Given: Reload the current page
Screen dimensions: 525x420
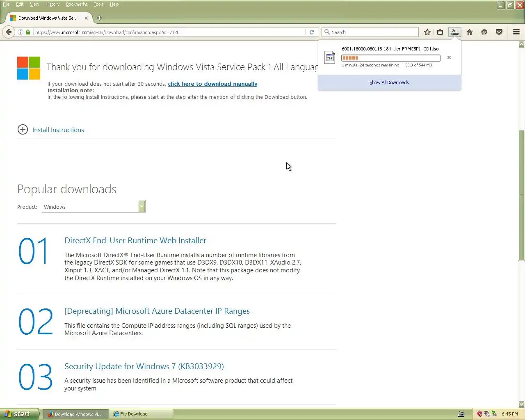Looking at the screenshot, I should [x=312, y=32].
